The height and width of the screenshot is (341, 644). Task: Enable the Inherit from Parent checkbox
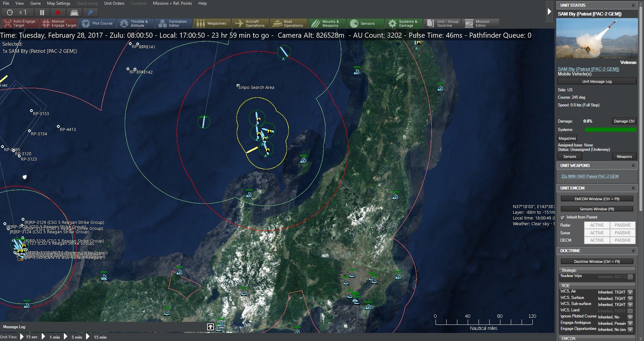(562, 218)
